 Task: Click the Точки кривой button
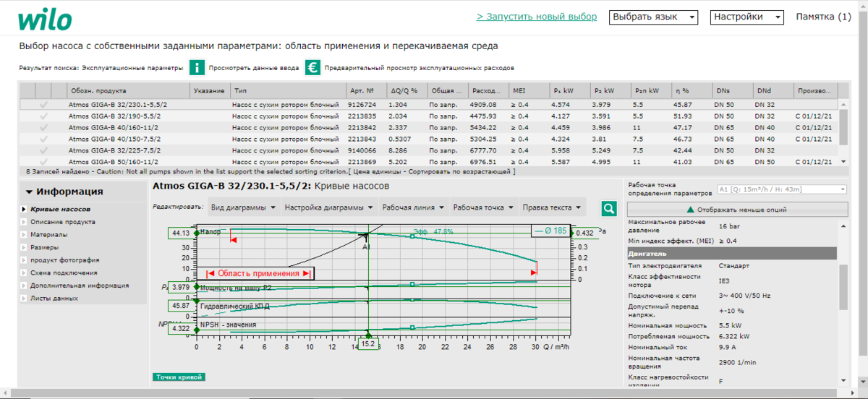[x=179, y=377]
